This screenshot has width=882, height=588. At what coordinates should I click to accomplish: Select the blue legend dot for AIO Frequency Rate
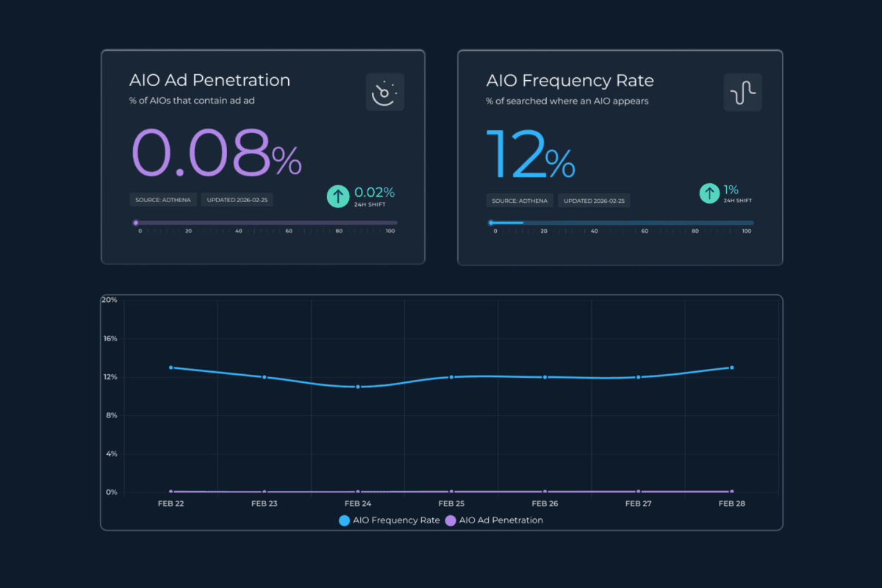(343, 520)
